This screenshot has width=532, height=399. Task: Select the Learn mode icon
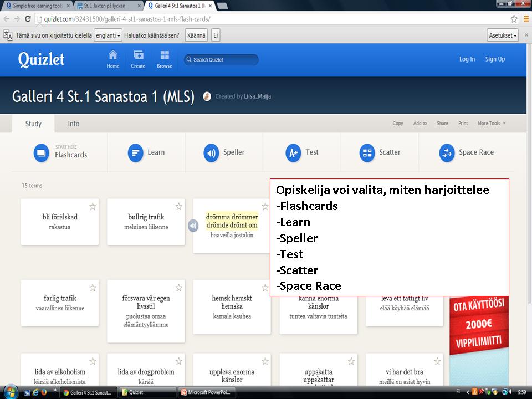click(x=136, y=152)
